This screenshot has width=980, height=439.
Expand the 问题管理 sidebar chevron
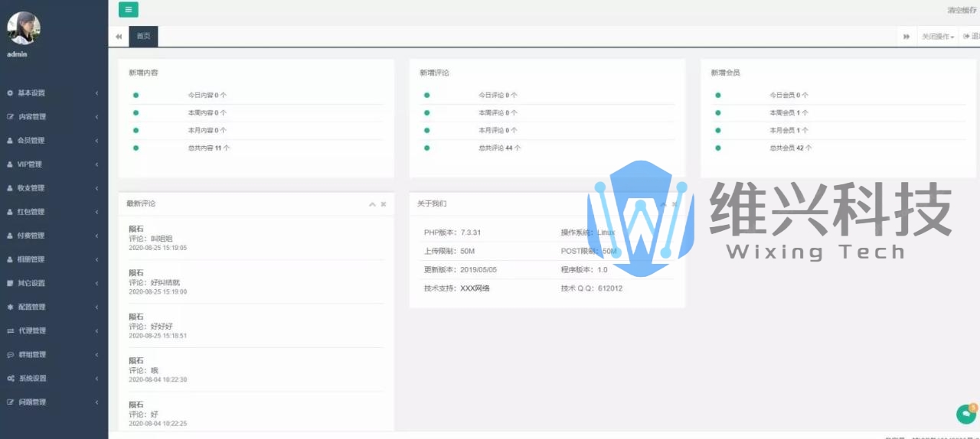coord(97,402)
